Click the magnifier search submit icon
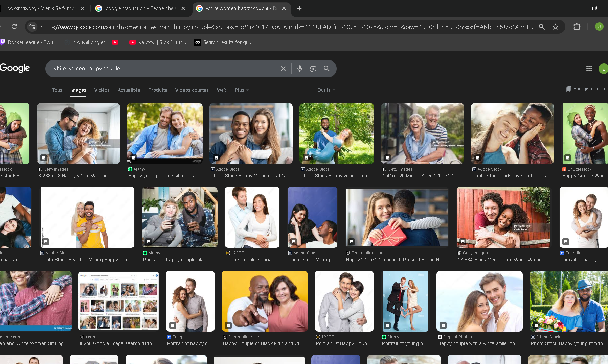The width and height of the screenshot is (608, 364). (x=326, y=69)
